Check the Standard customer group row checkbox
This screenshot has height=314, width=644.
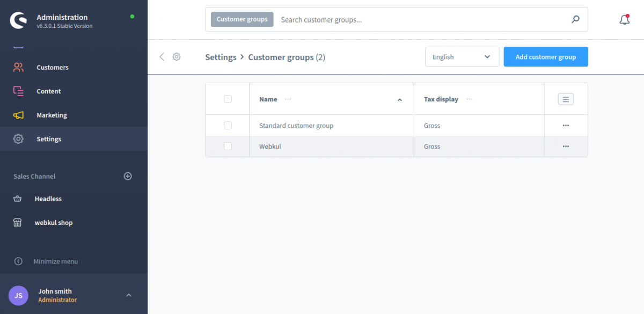coord(227,125)
